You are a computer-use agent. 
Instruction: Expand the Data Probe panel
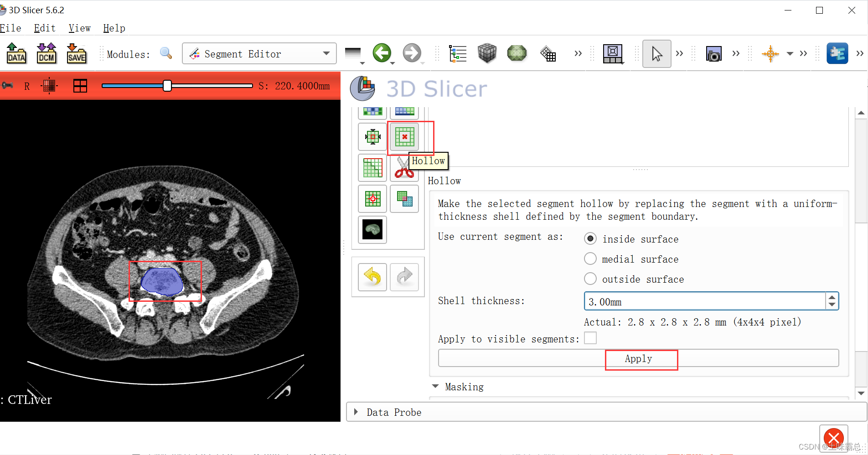(356, 412)
